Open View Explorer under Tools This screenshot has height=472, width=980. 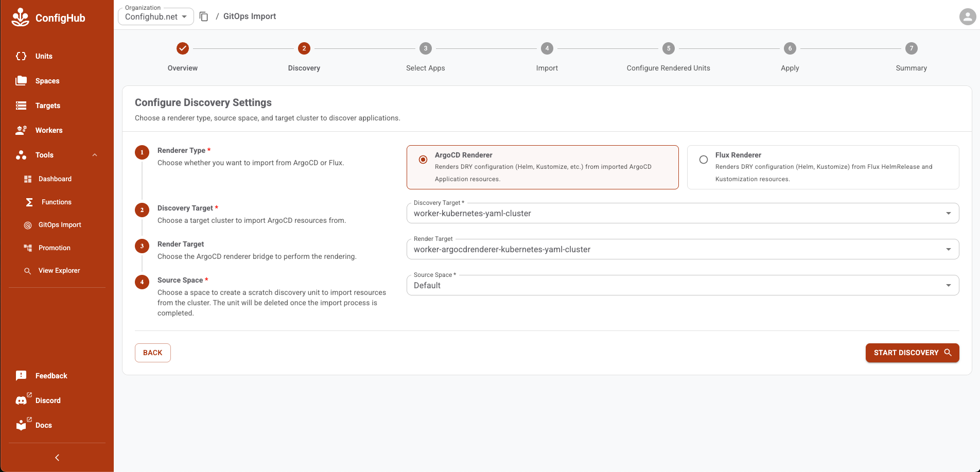[x=59, y=271]
